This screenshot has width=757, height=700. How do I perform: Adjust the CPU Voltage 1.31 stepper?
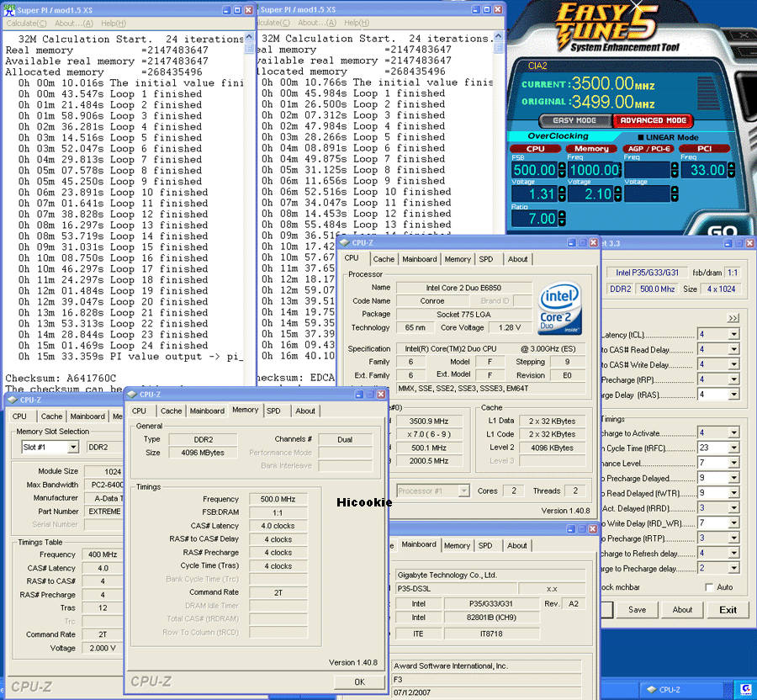click(562, 194)
